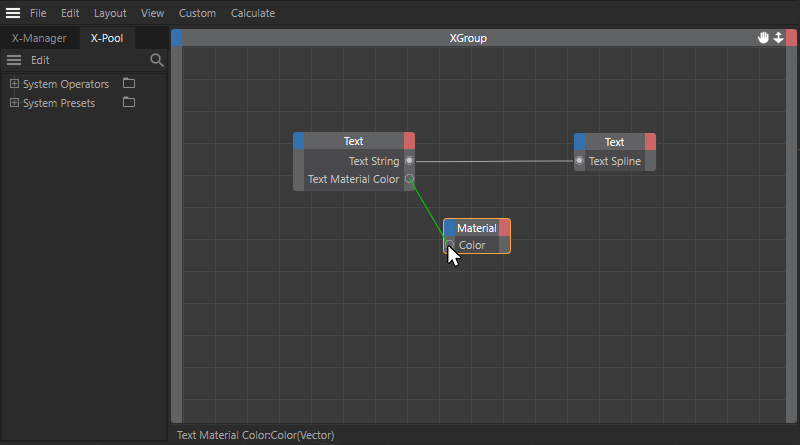
Task: Click the Material node blue input square
Action: (449, 228)
